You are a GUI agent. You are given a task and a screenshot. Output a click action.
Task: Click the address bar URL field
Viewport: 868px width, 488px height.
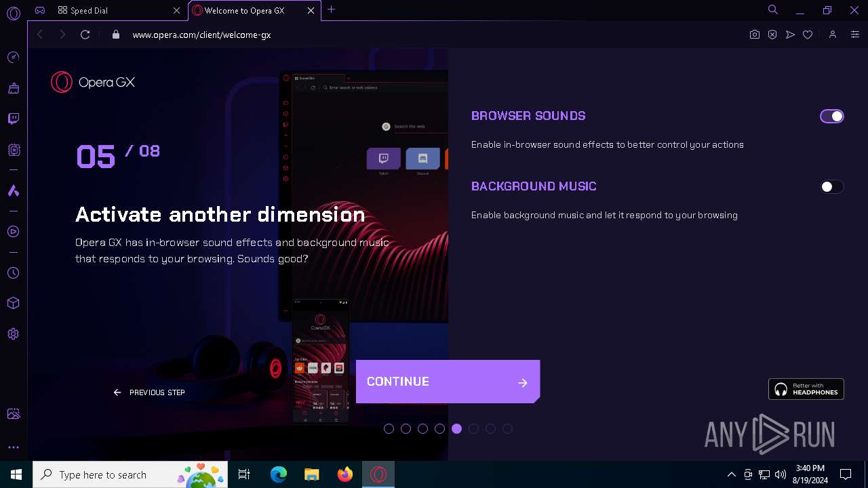[434, 35]
